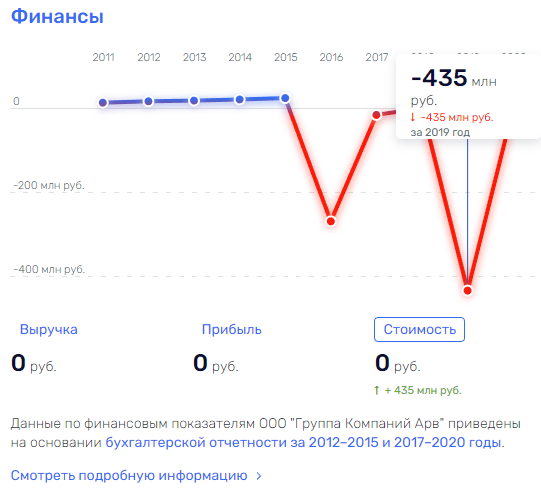Select the Выручка tab

49,330
